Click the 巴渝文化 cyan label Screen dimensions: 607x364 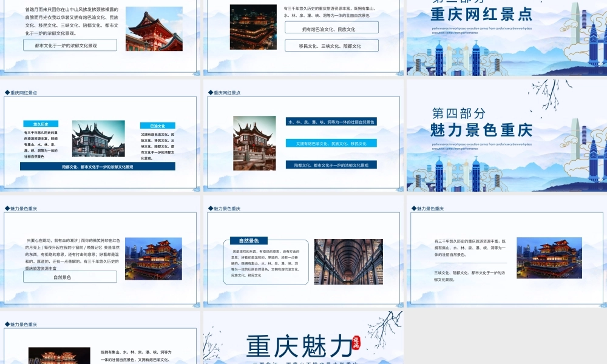pyautogui.click(x=158, y=126)
